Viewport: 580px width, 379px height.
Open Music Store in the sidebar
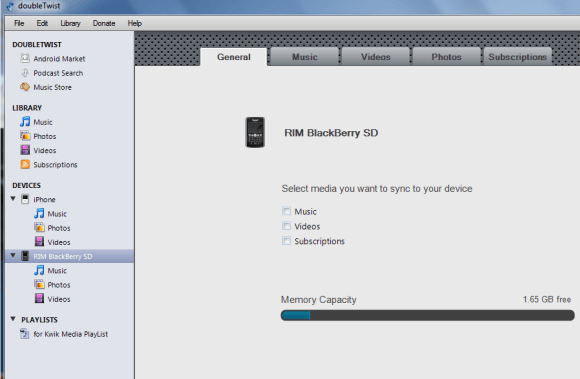point(53,87)
